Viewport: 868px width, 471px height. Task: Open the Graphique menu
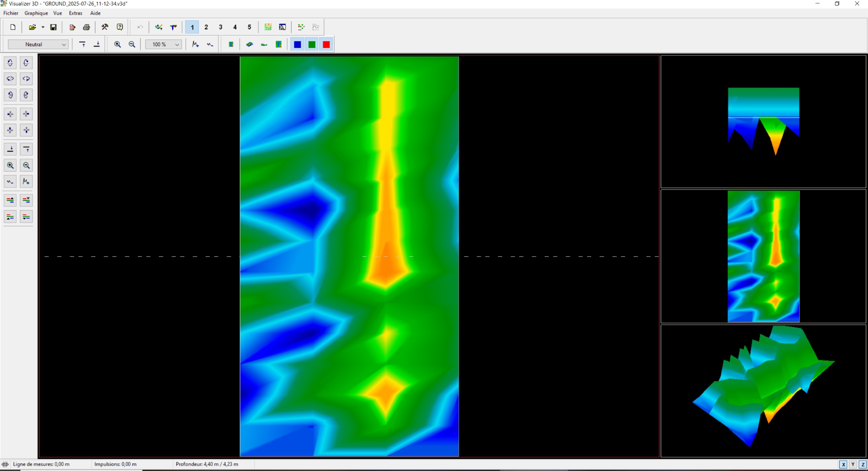tap(36, 13)
